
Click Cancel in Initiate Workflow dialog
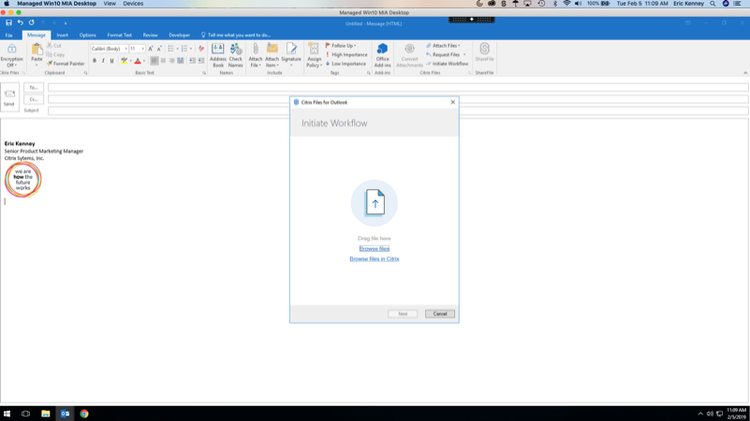[x=440, y=313]
